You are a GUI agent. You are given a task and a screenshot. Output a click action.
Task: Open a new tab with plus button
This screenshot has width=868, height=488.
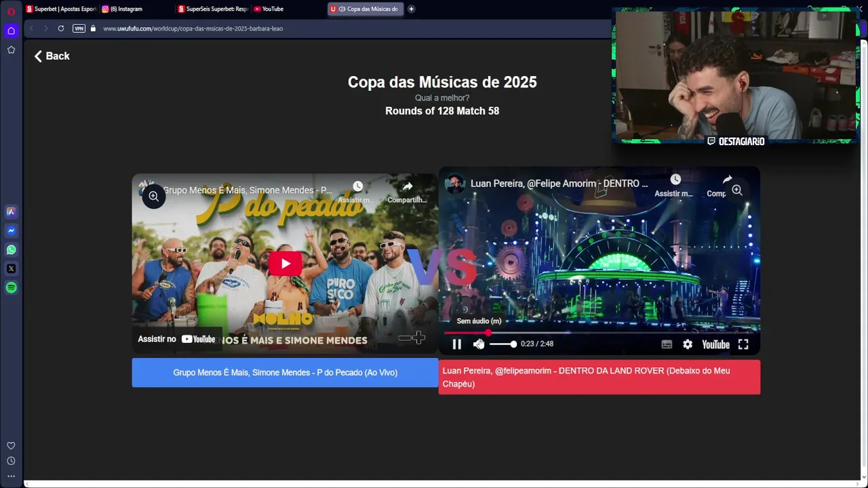(411, 9)
